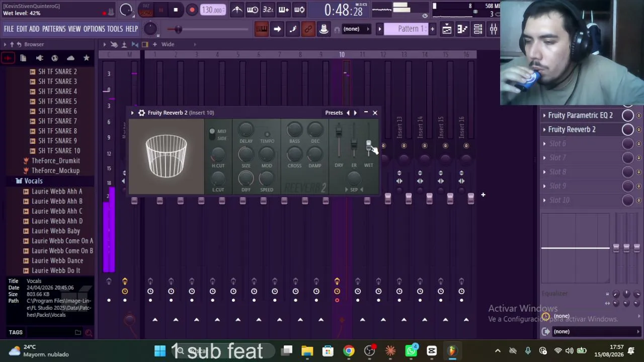Toggle the 3-2-1 countdown before recording
This screenshot has width=644, height=362.
268,10
